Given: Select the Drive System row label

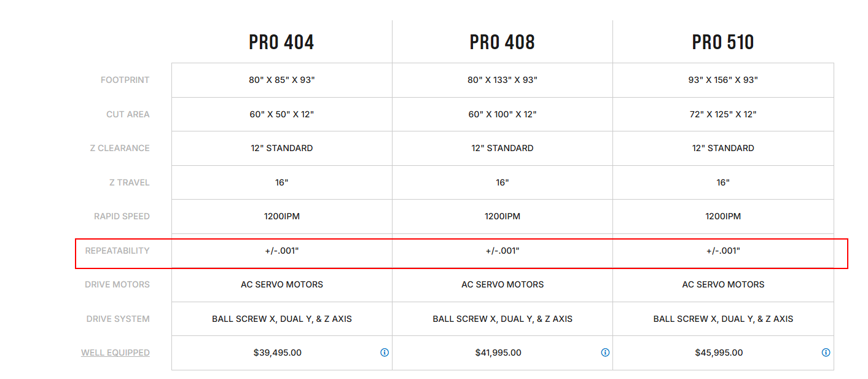Looking at the screenshot, I should [118, 319].
